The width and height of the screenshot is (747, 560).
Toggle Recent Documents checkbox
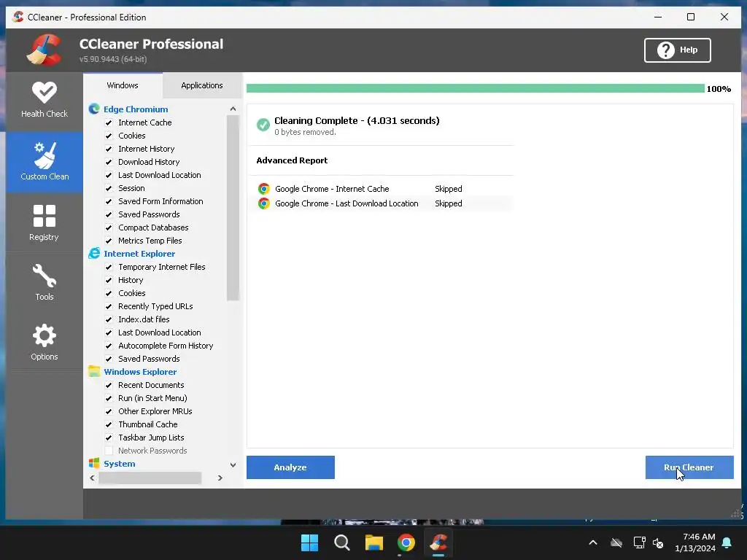point(109,385)
